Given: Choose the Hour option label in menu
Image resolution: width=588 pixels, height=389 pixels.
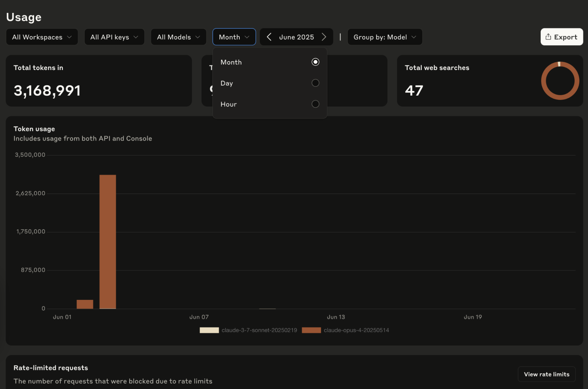Looking at the screenshot, I should point(229,104).
